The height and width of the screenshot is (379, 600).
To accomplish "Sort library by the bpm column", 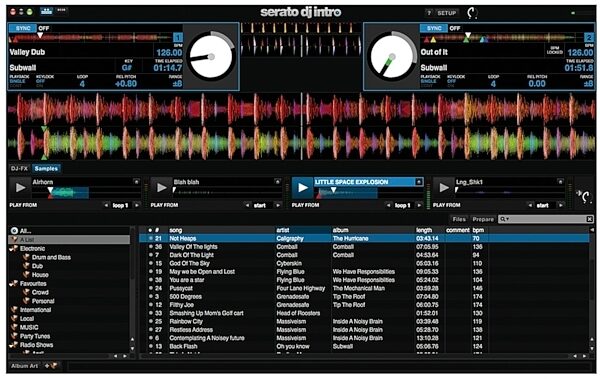I will 478,230.
